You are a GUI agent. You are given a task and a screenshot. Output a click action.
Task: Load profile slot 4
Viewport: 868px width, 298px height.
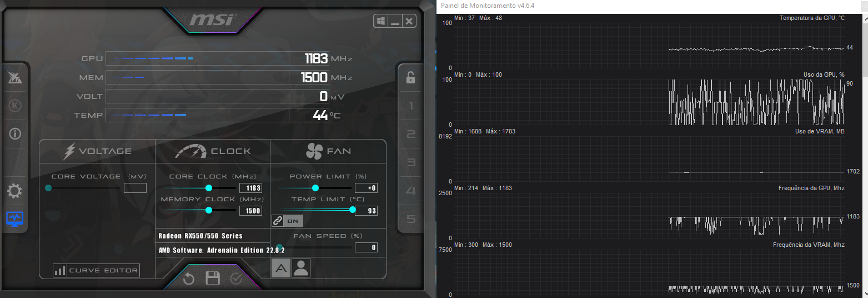(x=411, y=191)
